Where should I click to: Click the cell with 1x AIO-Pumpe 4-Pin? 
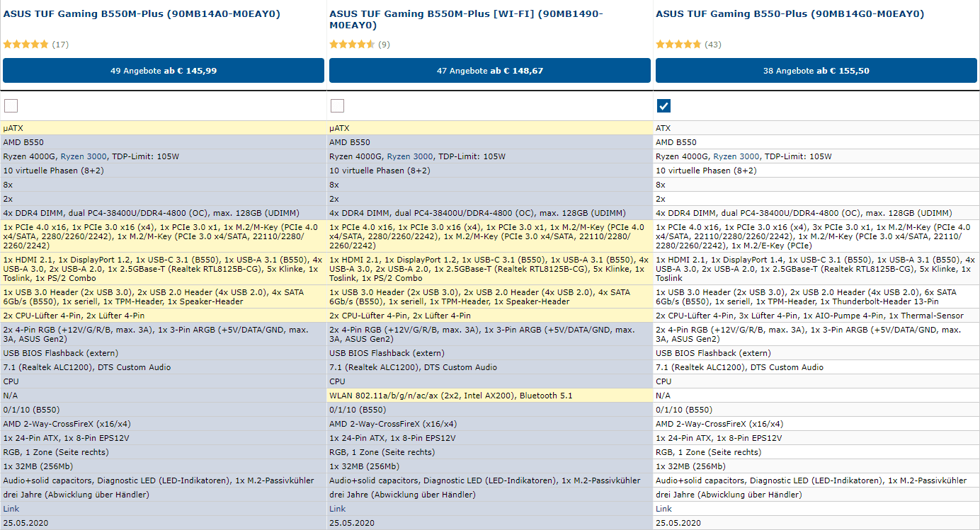coord(816,316)
